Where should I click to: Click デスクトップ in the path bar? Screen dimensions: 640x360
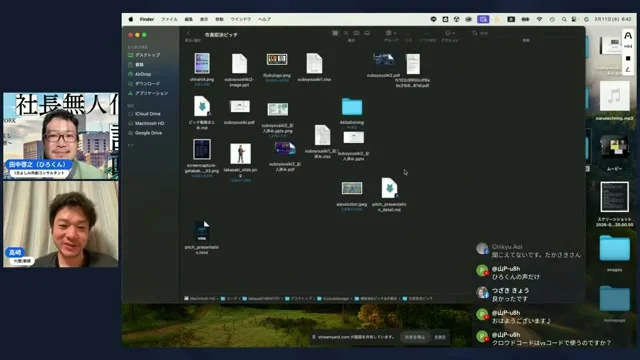[298, 299]
